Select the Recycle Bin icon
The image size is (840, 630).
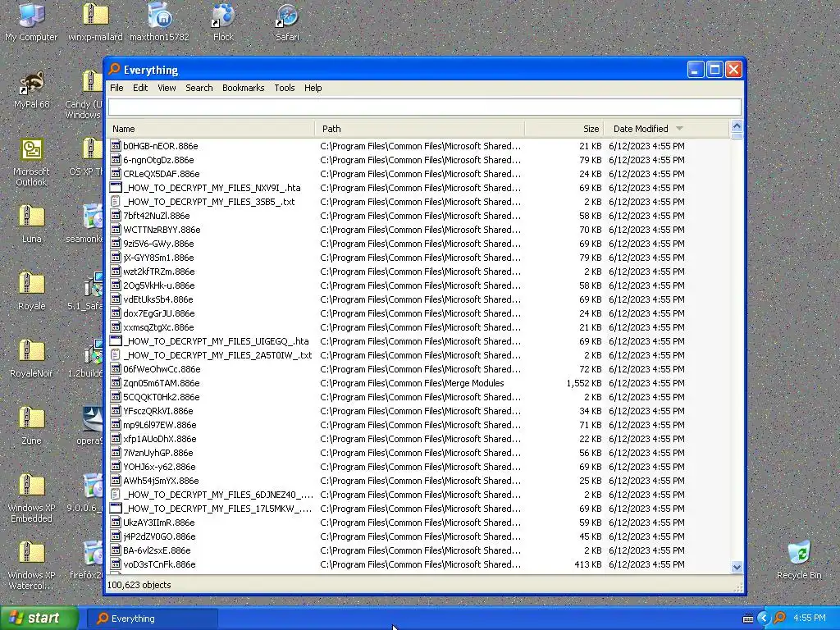click(x=799, y=554)
